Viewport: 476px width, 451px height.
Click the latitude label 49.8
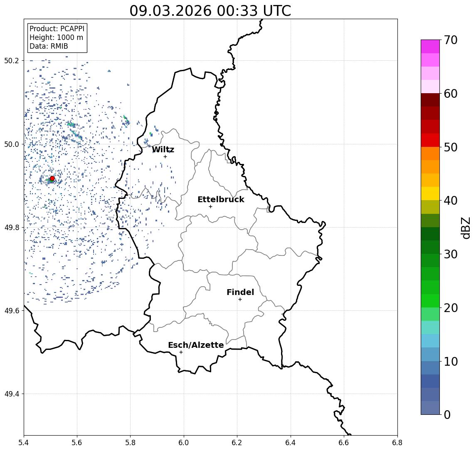(12, 227)
